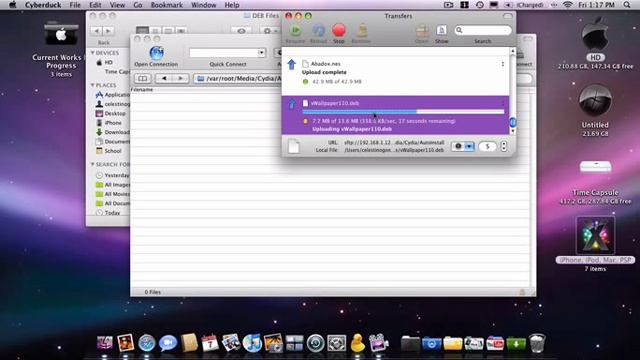
Task: Click the Quick Connect combo box
Action: (x=227, y=53)
